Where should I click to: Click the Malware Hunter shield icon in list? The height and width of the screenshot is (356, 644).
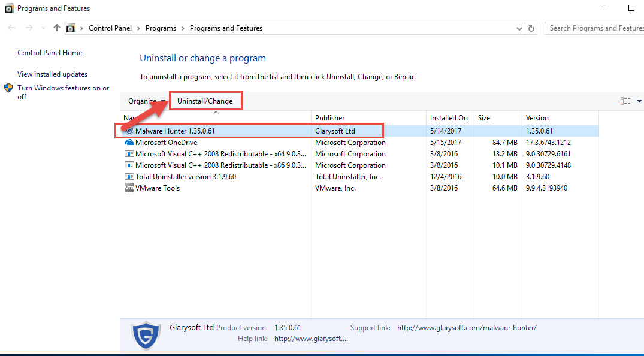129,131
